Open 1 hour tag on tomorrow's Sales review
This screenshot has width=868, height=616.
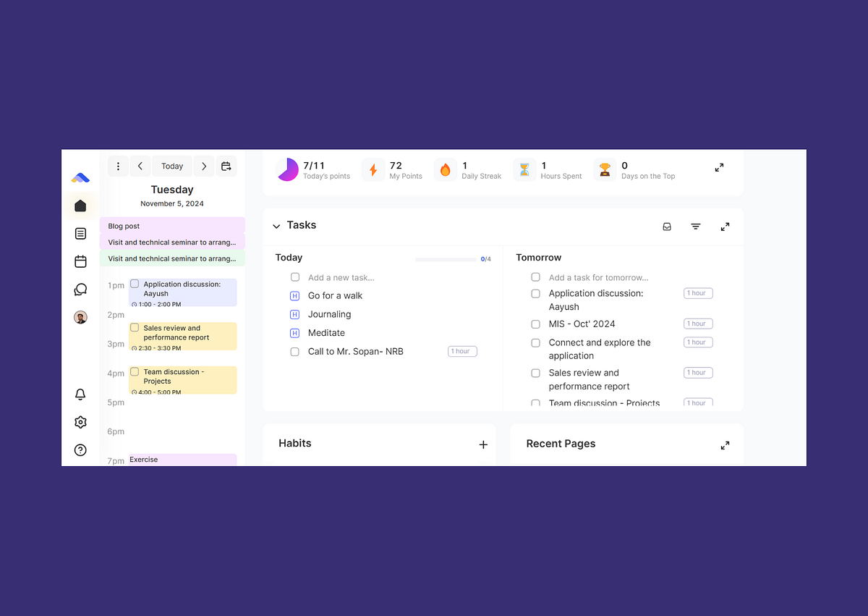698,373
